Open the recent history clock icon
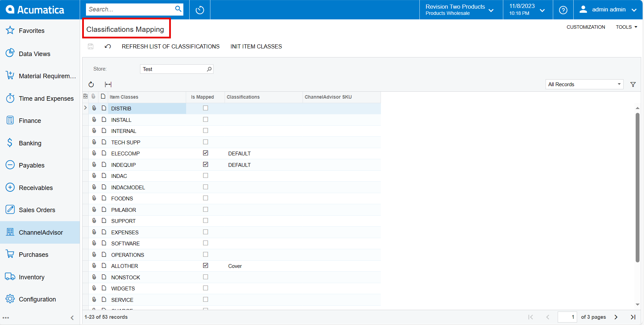644x325 pixels. tap(200, 10)
